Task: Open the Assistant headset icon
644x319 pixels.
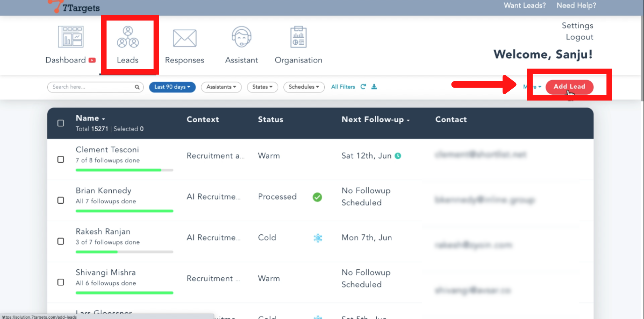Action: [241, 37]
